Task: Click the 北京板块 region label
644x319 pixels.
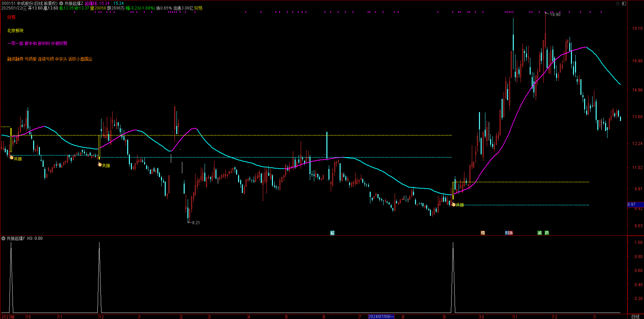Action: pyautogui.click(x=16, y=30)
